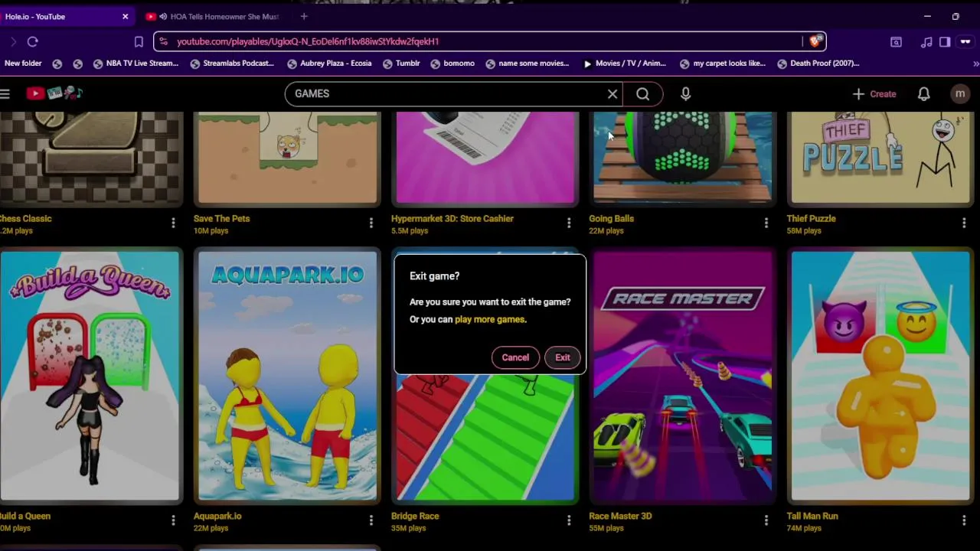Open Thief Puzzle game thumbnail

880,158
